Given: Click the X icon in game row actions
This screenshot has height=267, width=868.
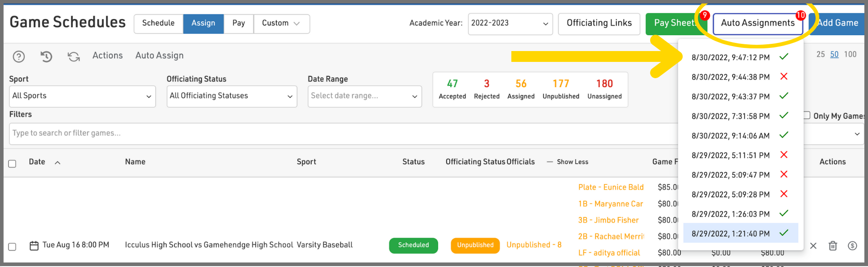Looking at the screenshot, I should tap(813, 246).
